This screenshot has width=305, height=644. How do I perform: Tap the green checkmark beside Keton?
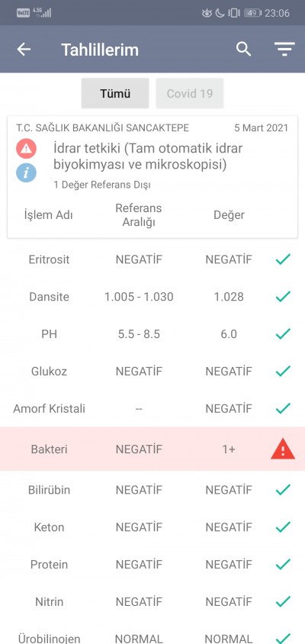coord(283,527)
